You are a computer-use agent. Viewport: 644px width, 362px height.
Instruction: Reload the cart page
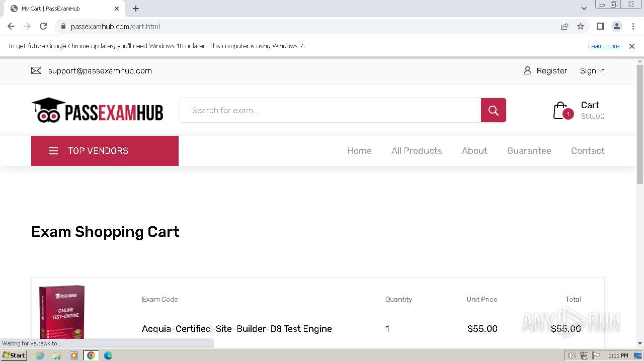tap(43, 27)
